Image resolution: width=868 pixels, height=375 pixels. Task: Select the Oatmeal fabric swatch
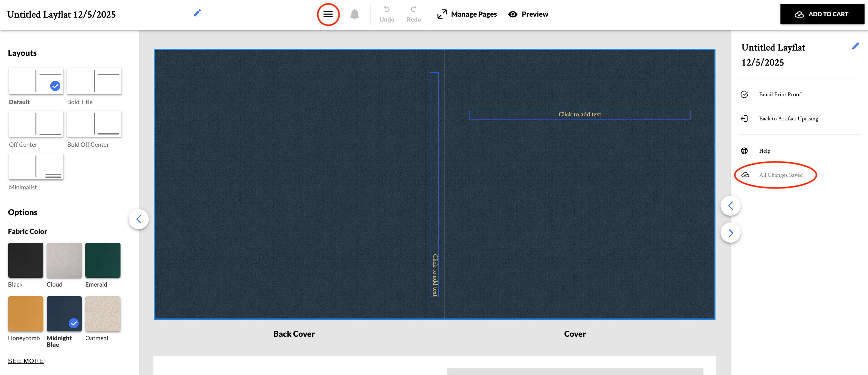click(x=103, y=314)
